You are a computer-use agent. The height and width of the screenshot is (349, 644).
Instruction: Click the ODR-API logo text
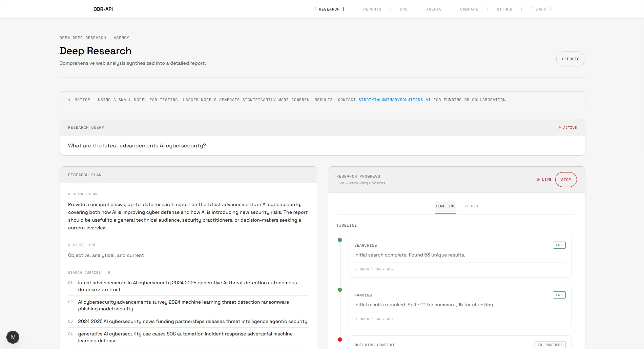pyautogui.click(x=103, y=9)
